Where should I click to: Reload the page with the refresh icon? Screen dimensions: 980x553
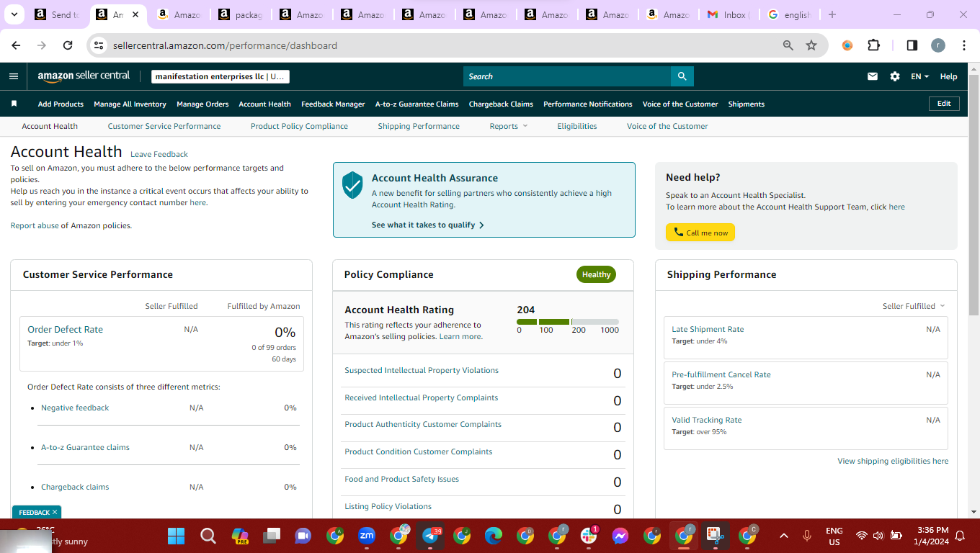tap(68, 45)
